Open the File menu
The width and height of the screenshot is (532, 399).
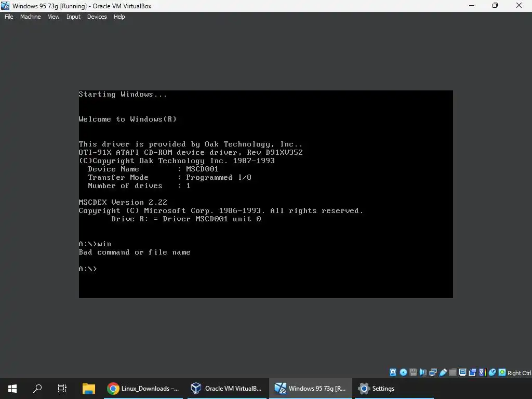(9, 17)
